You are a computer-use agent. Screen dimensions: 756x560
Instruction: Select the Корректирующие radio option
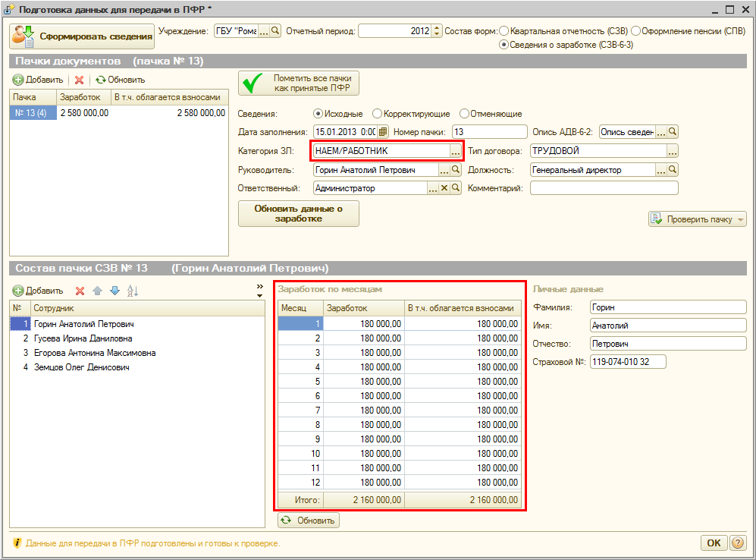tap(378, 114)
